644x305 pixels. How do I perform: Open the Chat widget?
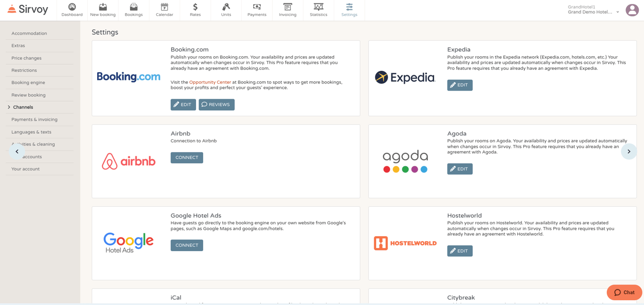coord(624,292)
